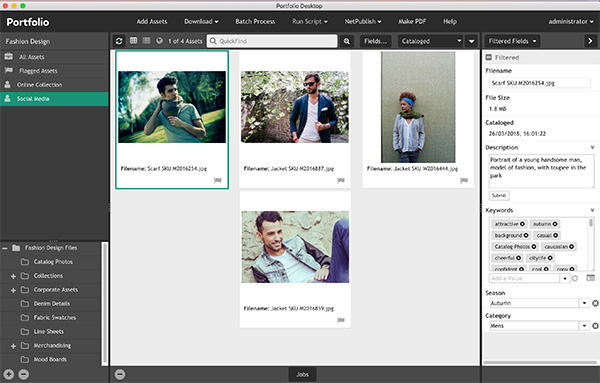The width and height of the screenshot is (600, 383).
Task: Switch to list view icon
Action: [146, 41]
